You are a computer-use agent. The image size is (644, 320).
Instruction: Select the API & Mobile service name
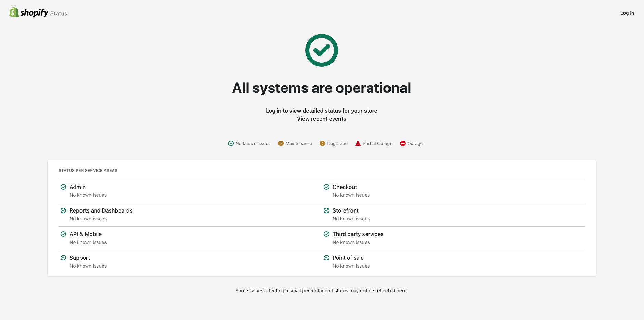point(86,234)
